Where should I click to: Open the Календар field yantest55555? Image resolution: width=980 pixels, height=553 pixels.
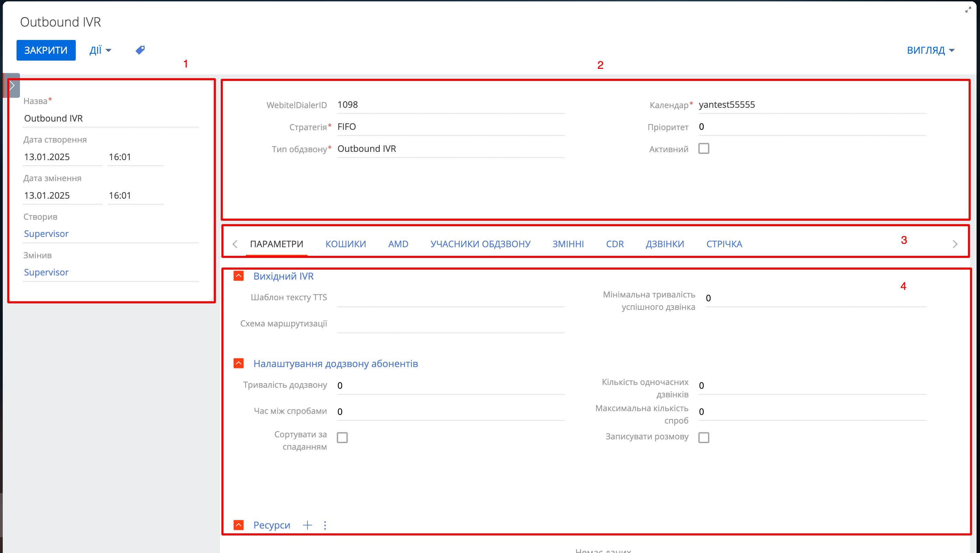[812, 105]
